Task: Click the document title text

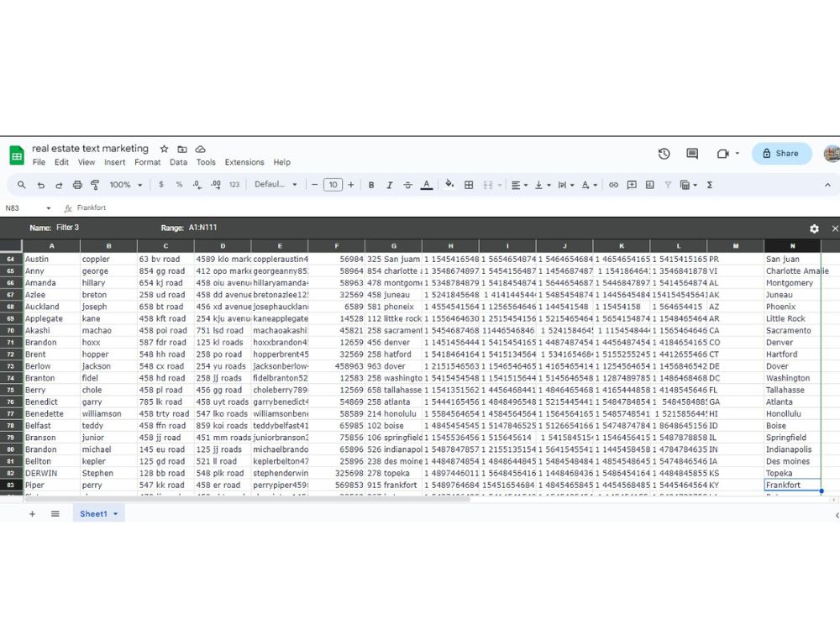Action: pos(90,149)
